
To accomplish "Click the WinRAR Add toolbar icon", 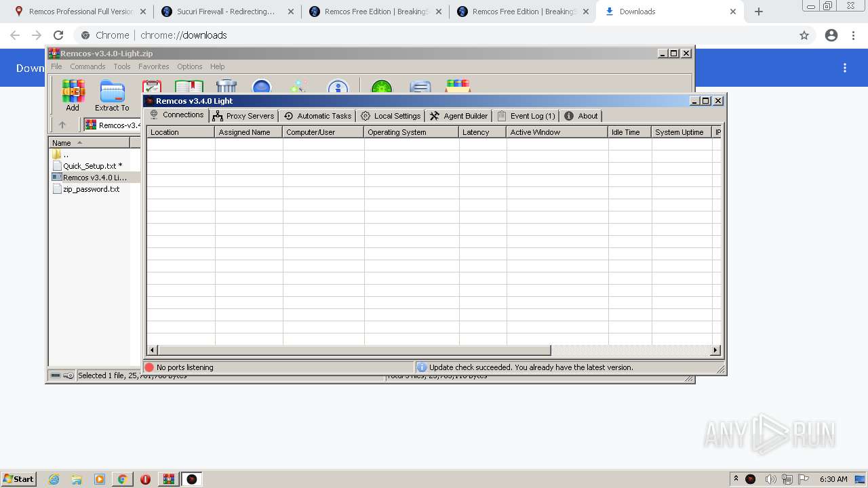I will (73, 95).
